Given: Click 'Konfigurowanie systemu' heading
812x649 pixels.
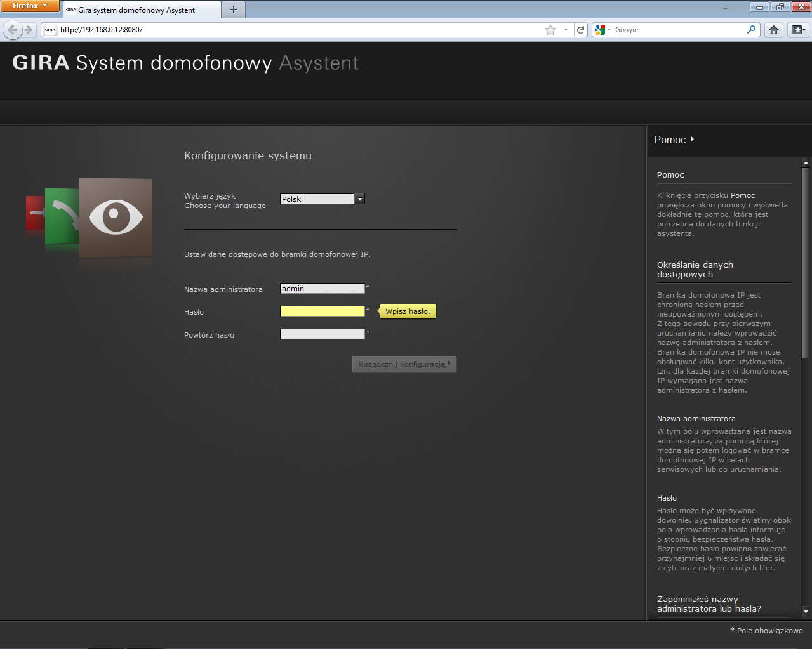Looking at the screenshot, I should coord(248,155).
